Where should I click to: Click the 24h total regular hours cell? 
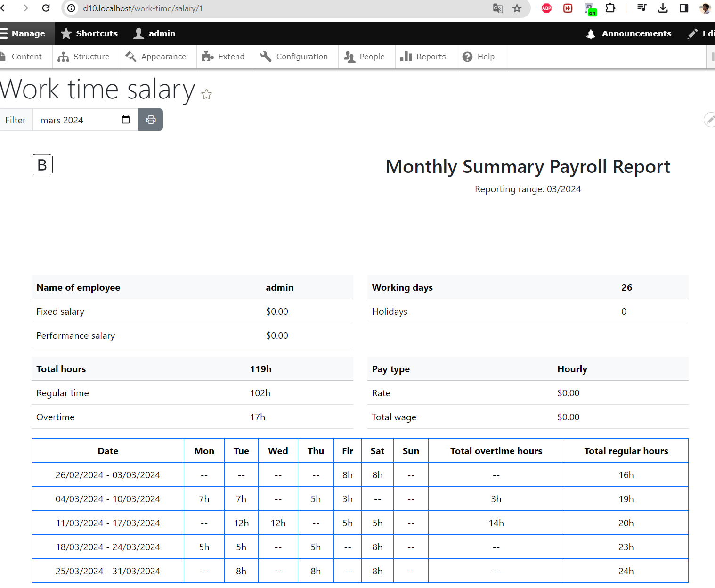coord(626,571)
